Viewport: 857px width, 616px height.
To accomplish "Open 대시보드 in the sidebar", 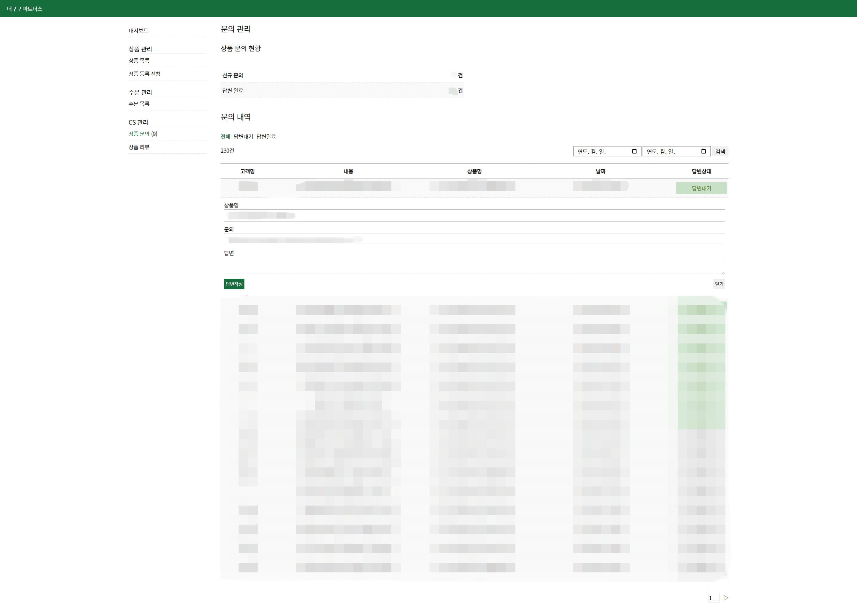I will [x=138, y=31].
